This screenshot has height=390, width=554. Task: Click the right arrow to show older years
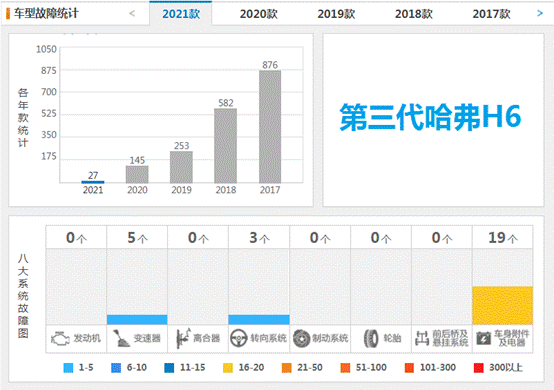pyautogui.click(x=540, y=13)
